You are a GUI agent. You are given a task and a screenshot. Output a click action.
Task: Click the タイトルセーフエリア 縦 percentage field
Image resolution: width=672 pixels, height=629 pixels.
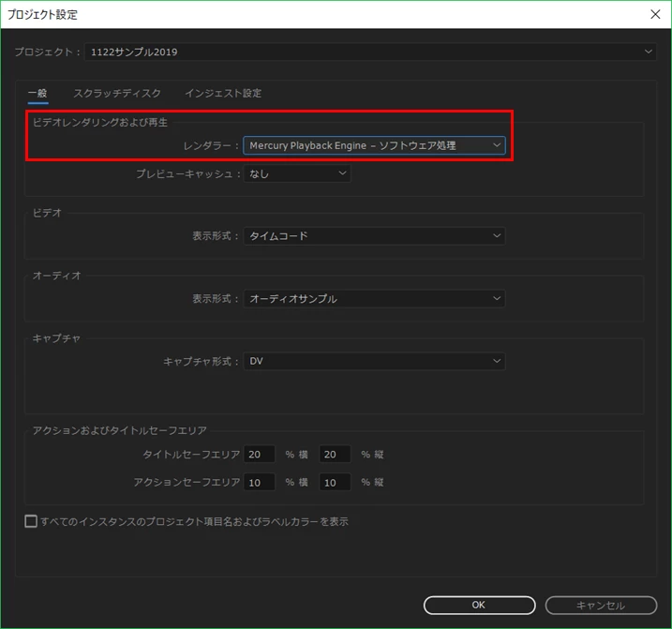335,455
